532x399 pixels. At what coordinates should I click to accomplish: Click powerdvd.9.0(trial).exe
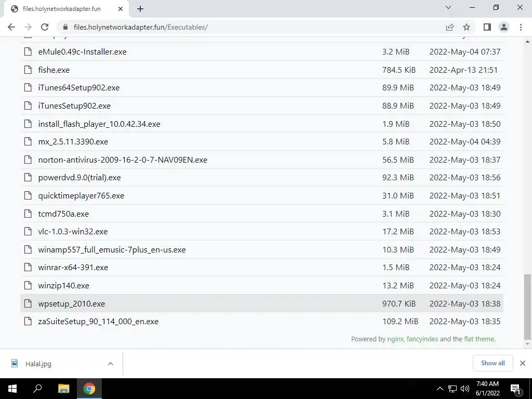pyautogui.click(x=79, y=178)
